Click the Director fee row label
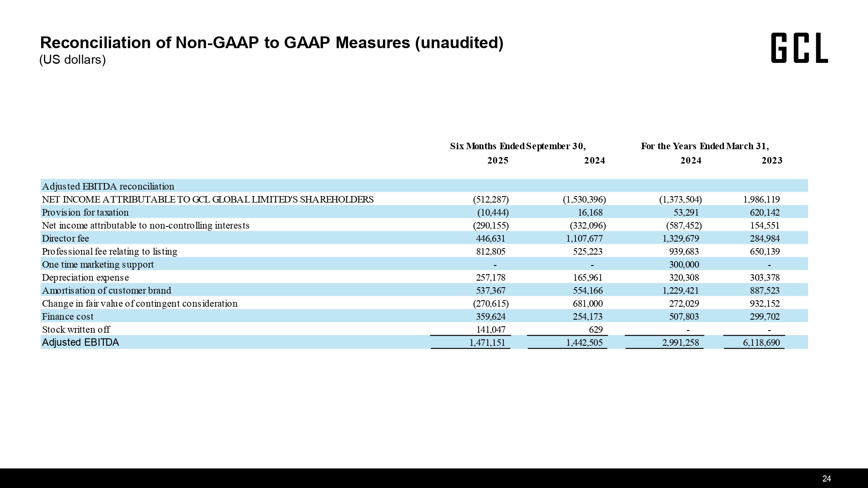This screenshot has width=868, height=488. [66, 239]
